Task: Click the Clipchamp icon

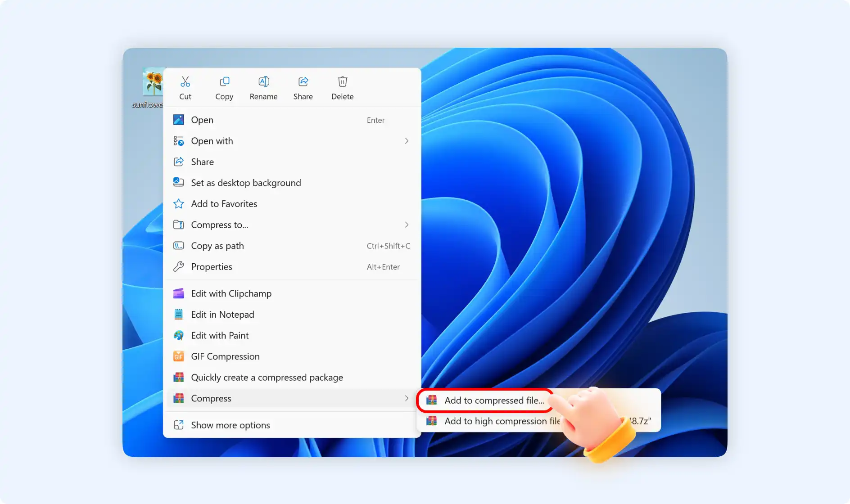Action: pyautogui.click(x=179, y=293)
